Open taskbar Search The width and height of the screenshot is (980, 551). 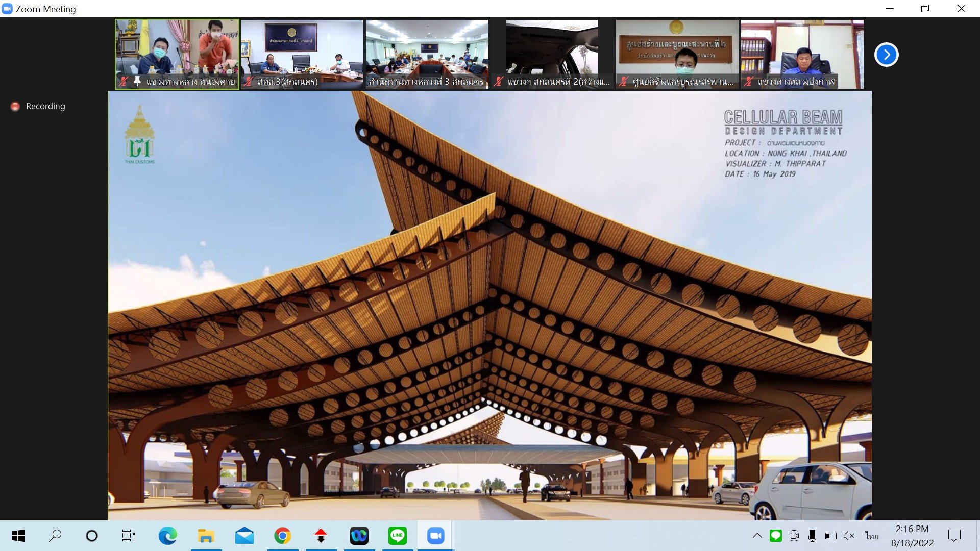(x=55, y=536)
